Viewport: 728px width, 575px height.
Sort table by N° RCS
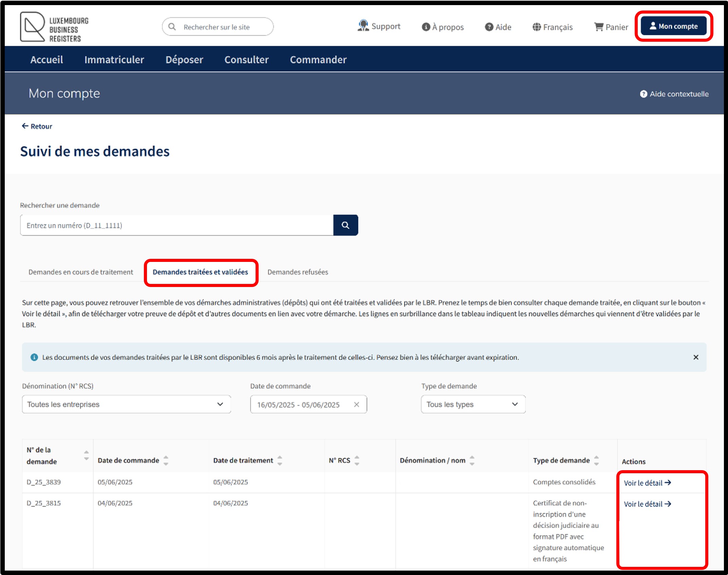[357, 460]
